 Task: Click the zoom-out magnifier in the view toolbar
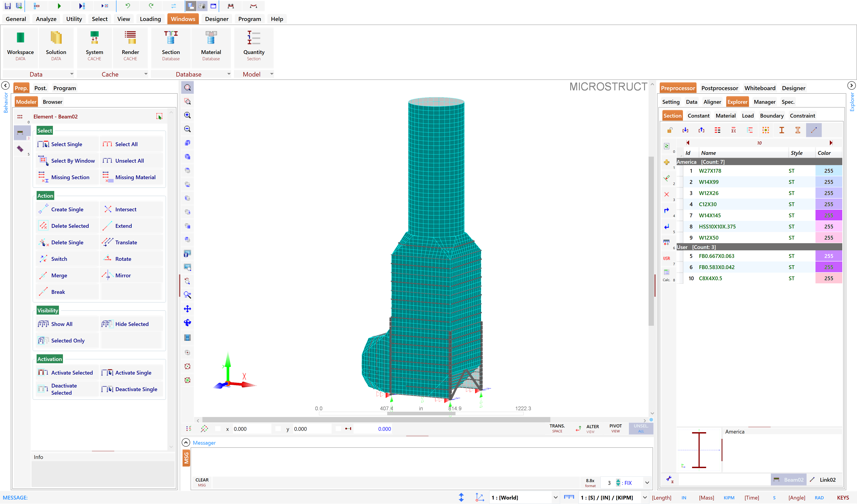187,129
